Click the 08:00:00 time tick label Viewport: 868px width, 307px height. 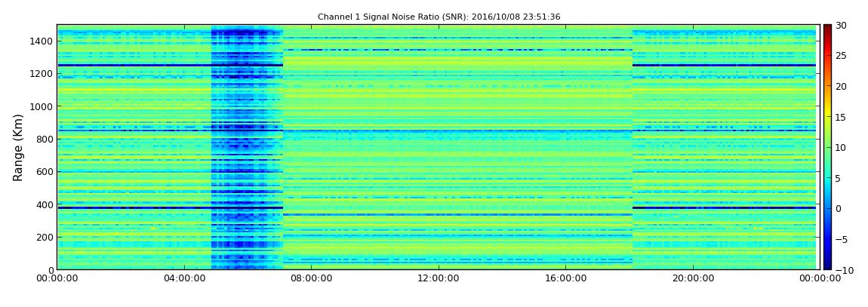311,279
